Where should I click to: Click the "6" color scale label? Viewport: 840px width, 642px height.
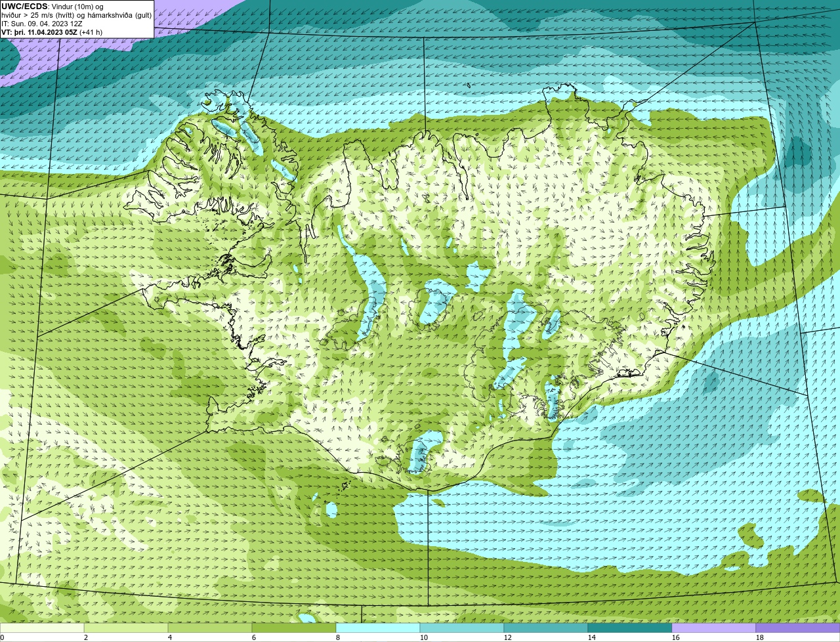(254, 637)
